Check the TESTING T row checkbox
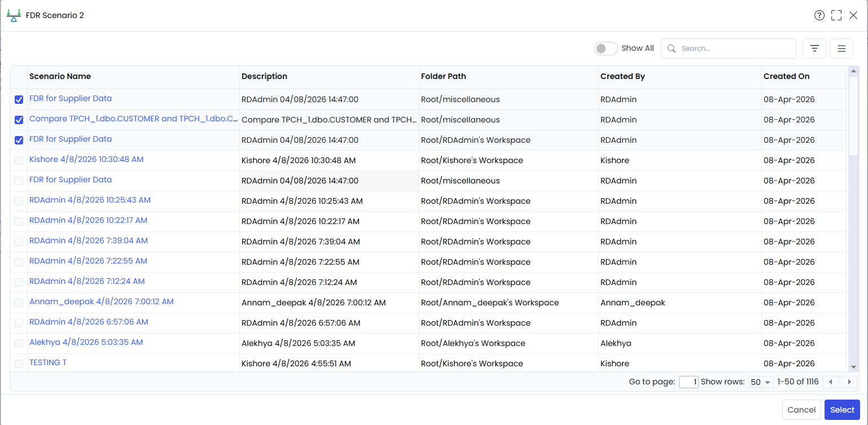 click(19, 363)
